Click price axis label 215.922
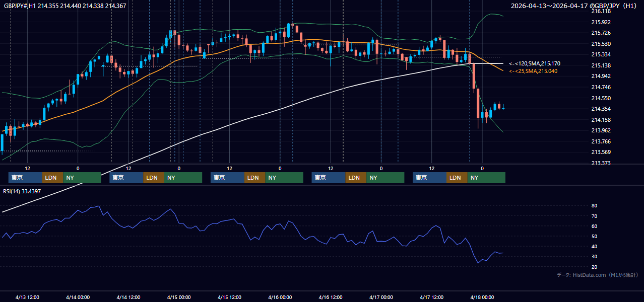This screenshot has height=302, width=644. pyautogui.click(x=601, y=22)
